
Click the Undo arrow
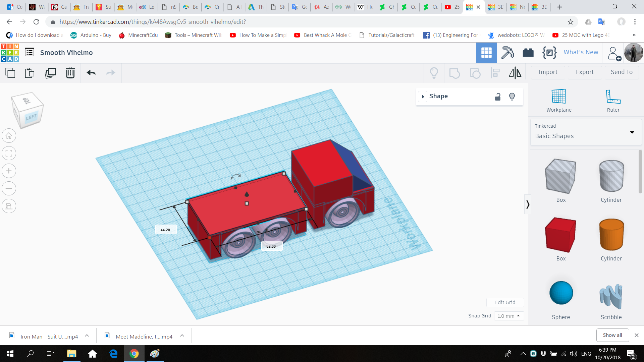coord(91,73)
